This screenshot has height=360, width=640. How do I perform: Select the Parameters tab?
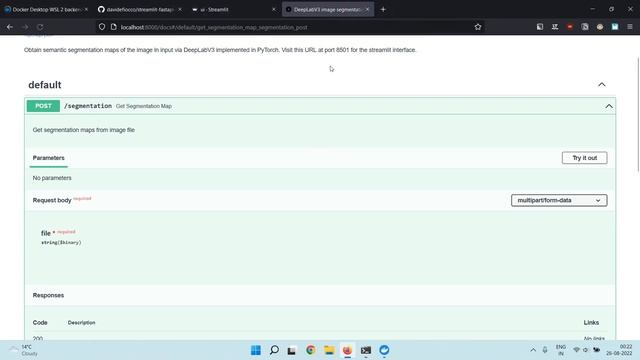point(49,158)
